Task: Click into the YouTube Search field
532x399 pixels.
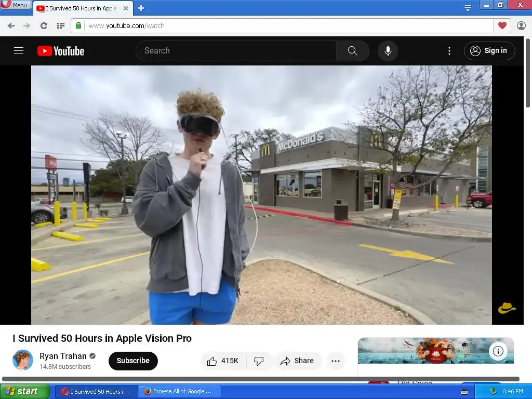Action: coord(236,51)
